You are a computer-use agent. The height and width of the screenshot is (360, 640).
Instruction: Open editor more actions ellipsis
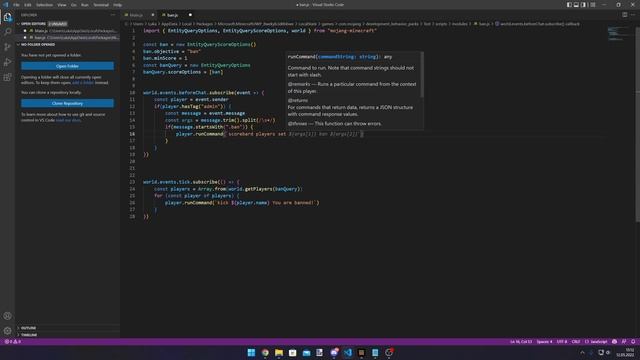coord(633,15)
